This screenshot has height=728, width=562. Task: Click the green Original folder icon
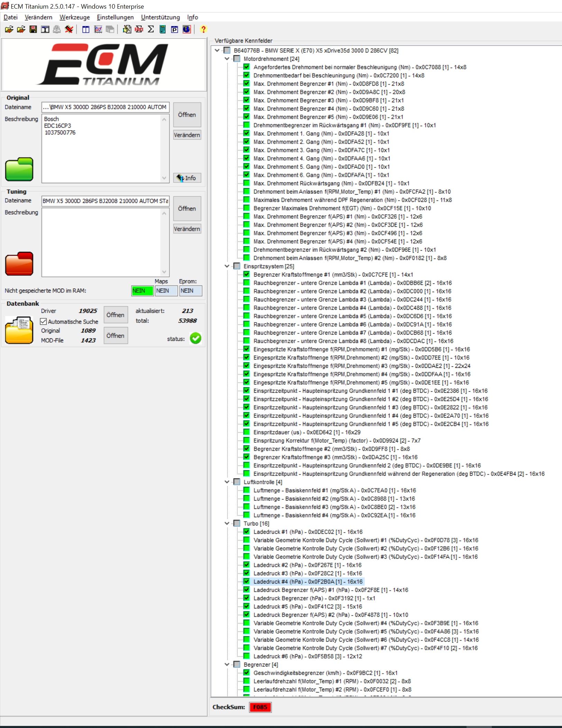click(19, 169)
